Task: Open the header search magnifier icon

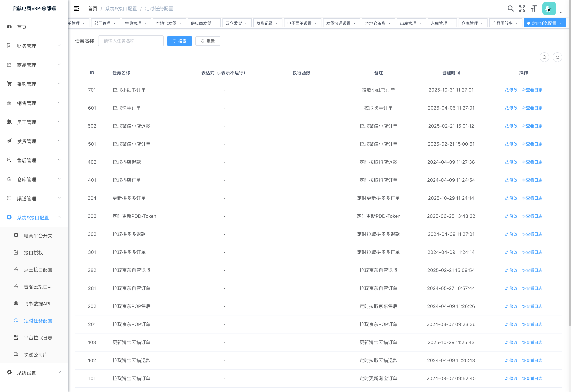Action: point(511,9)
